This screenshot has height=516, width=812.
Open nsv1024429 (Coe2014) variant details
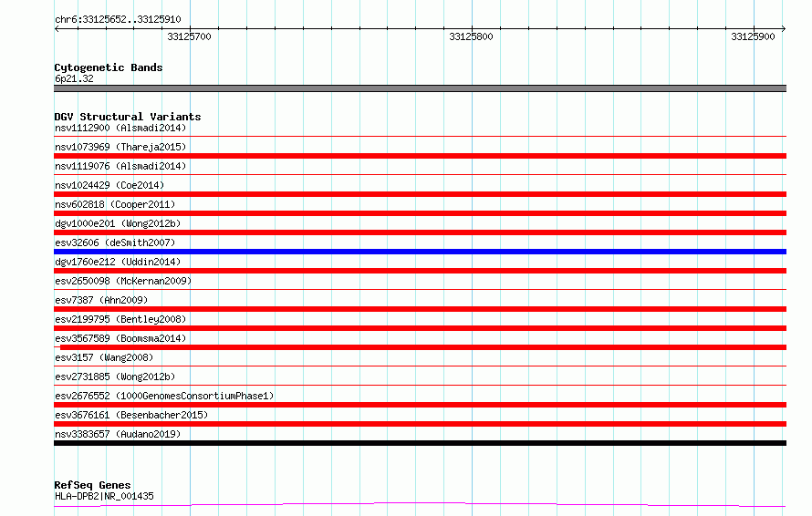(109, 185)
